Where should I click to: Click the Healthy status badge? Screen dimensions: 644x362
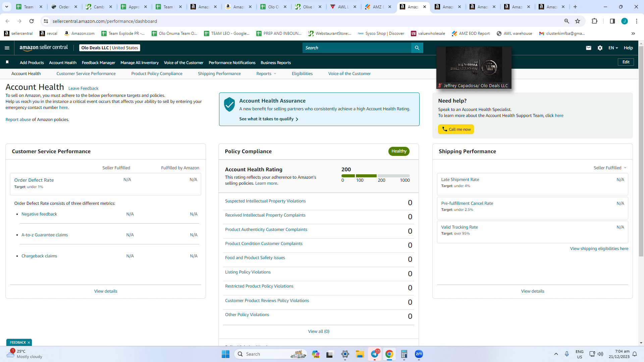click(399, 151)
